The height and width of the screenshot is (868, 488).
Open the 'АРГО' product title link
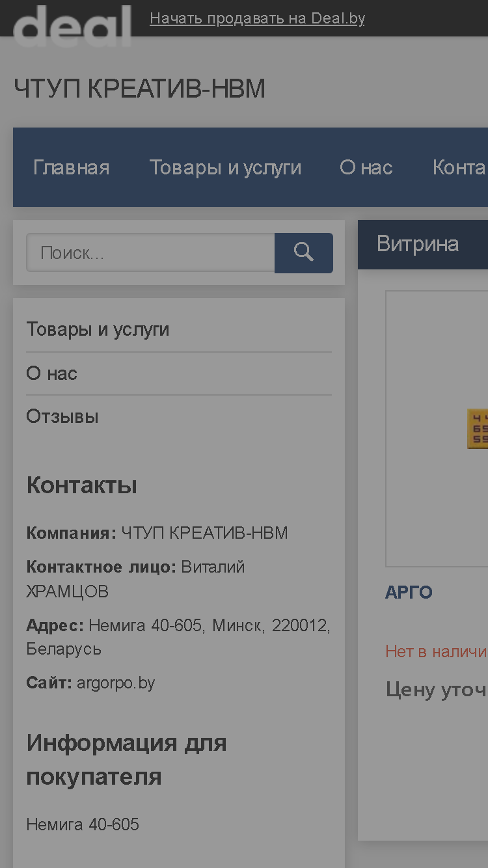click(409, 592)
